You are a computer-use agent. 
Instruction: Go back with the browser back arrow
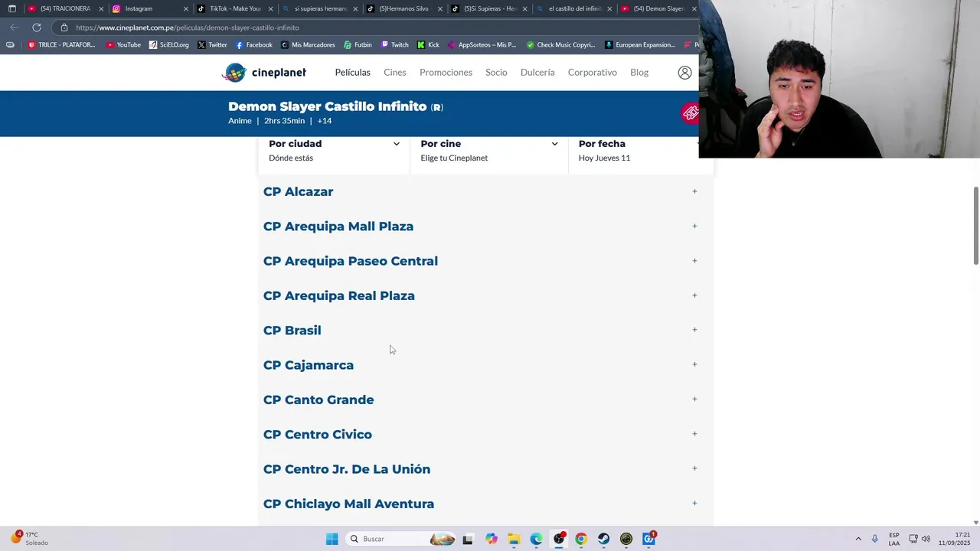coord(14,27)
